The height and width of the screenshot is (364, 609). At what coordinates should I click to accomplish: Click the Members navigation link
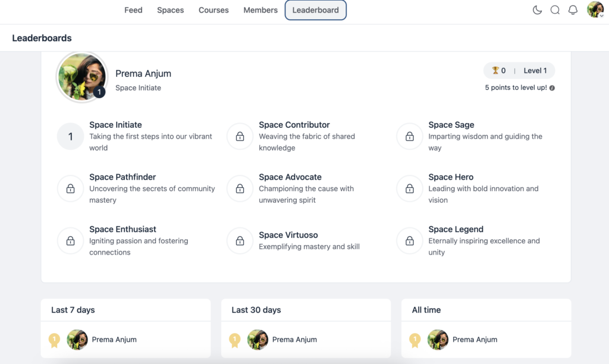click(x=260, y=10)
